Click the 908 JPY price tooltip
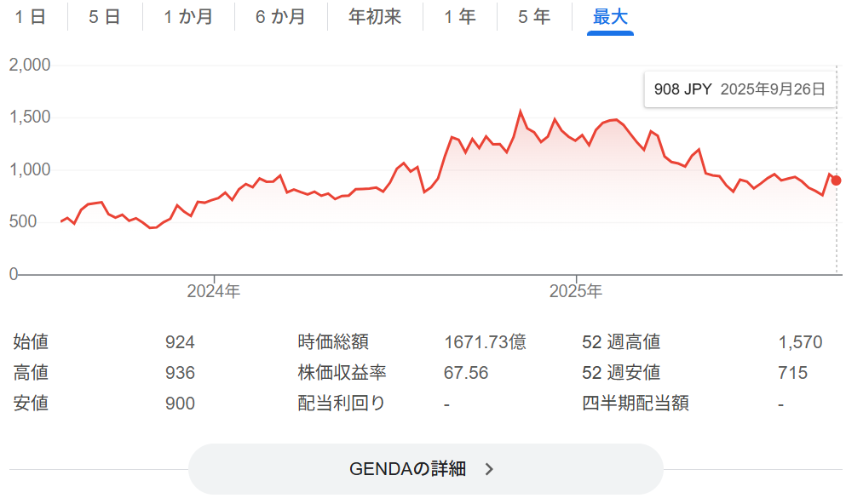846x504 pixels. pyautogui.click(x=739, y=89)
